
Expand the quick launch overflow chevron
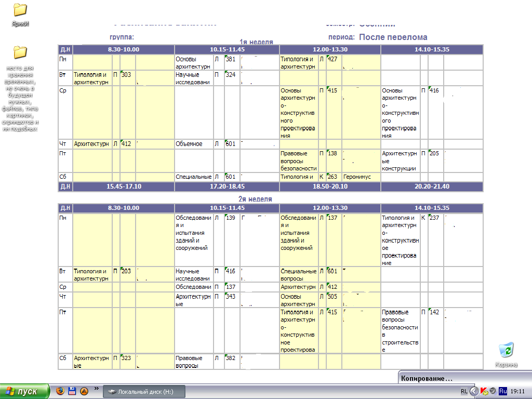(x=96, y=388)
